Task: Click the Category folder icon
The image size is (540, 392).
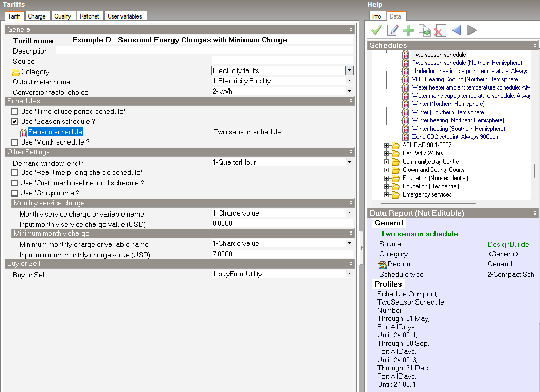Action: coord(16,72)
